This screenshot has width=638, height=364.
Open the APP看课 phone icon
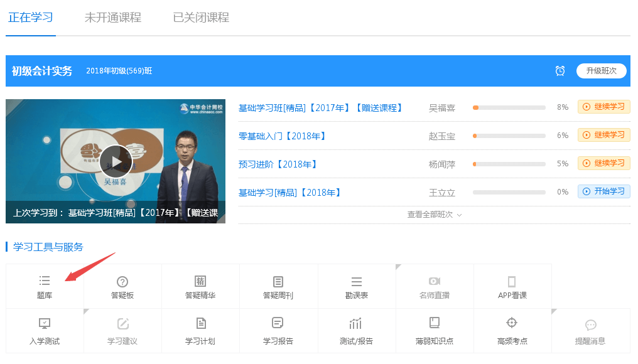coord(512,282)
